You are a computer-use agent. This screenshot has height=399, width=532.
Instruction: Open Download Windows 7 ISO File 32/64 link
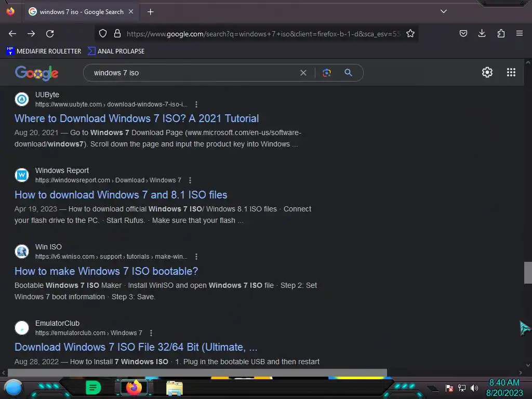point(136,347)
